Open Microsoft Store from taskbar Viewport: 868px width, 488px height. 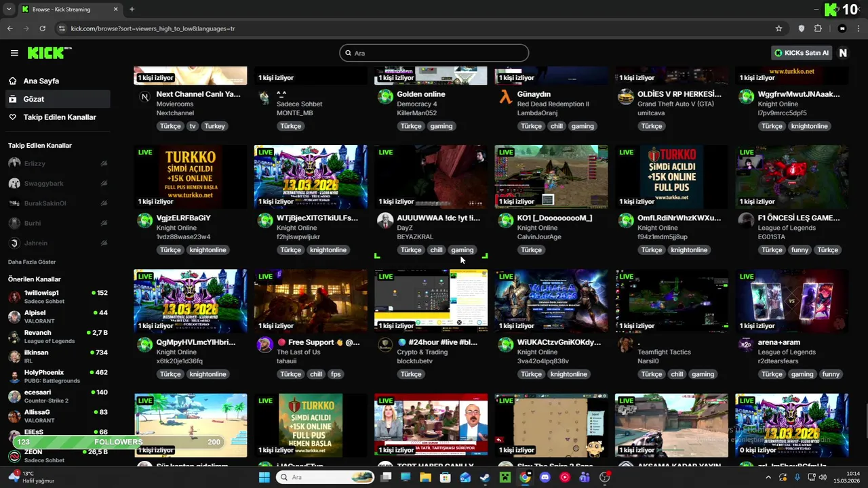[445, 477]
